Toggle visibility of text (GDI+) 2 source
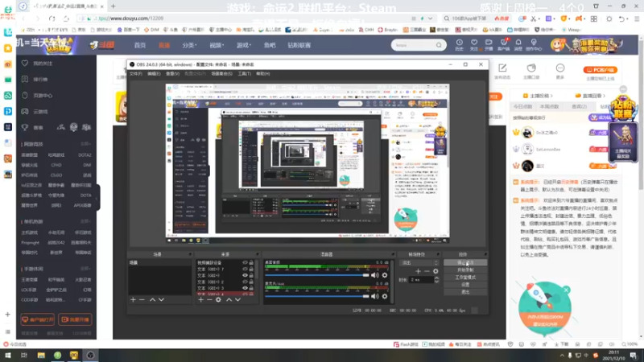 pos(245,282)
